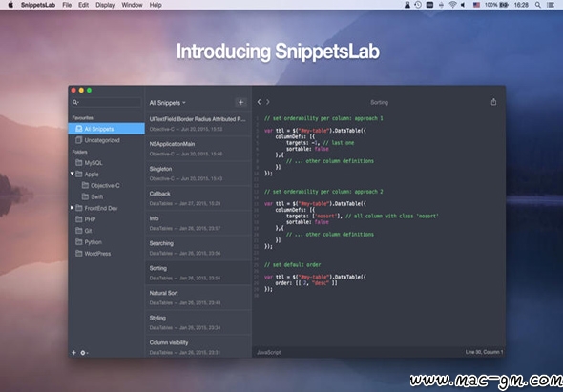Go forward with the right chevron
Viewport: 563px width, 392px height.
[x=268, y=102]
